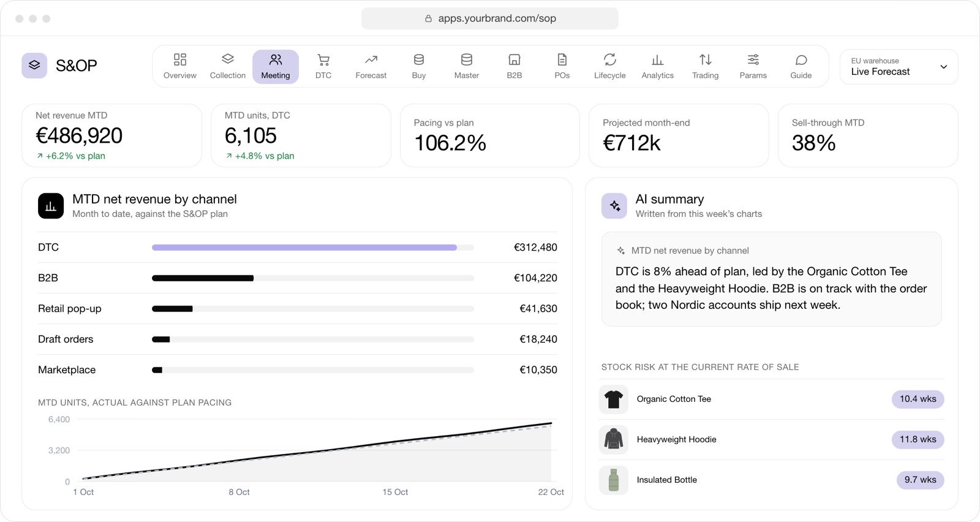
Task: Click the Marketplace revenue bar
Action: tap(313, 370)
